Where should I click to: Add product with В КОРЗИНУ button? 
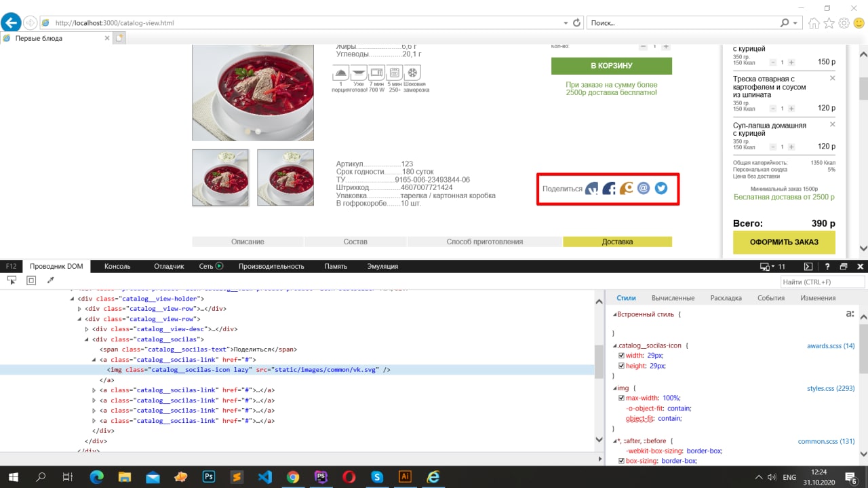611,66
